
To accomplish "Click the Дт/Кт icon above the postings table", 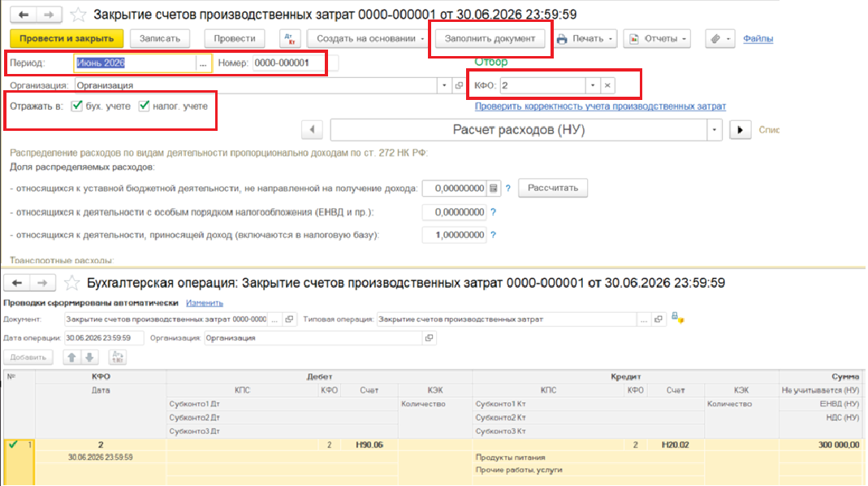I will tap(118, 358).
